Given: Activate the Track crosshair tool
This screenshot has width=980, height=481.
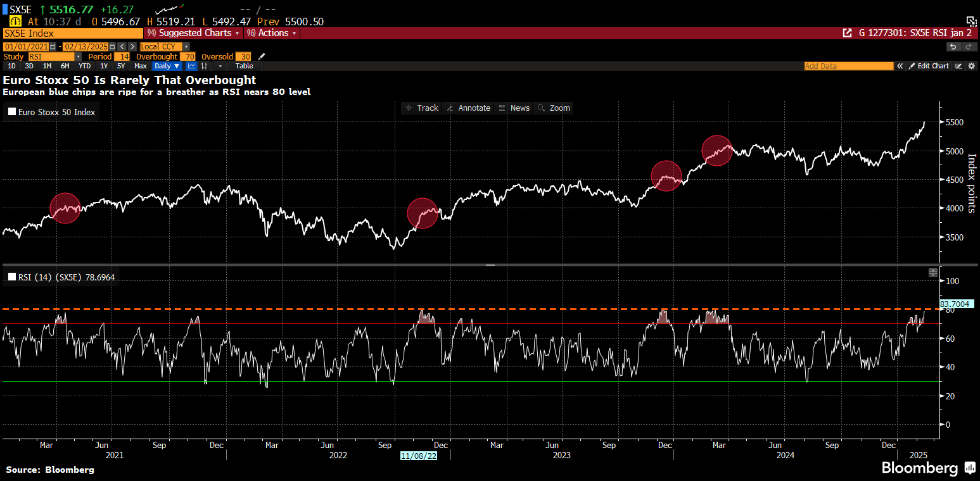Looking at the screenshot, I should [x=422, y=108].
